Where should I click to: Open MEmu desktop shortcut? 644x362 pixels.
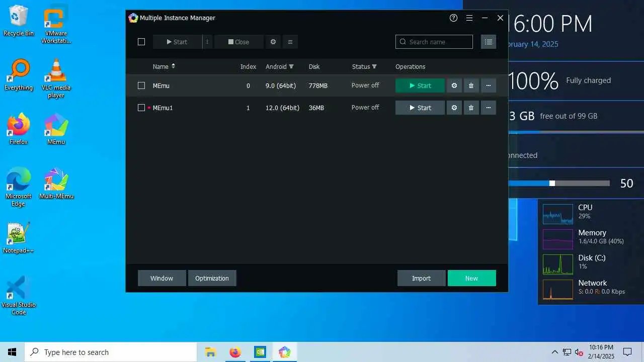point(56,129)
